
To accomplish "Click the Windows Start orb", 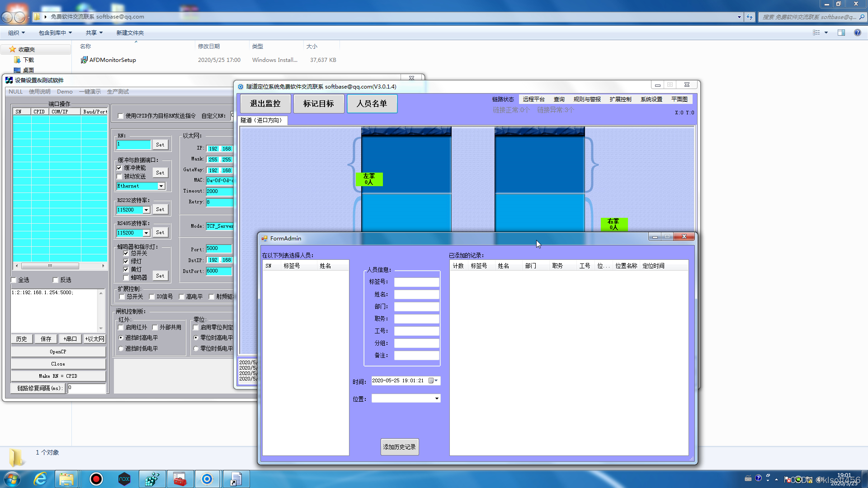I will click(x=12, y=479).
